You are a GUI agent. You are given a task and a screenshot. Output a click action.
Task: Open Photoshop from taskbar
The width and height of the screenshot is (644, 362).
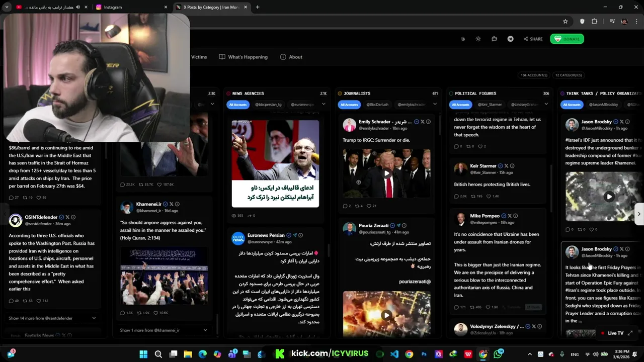click(x=424, y=354)
